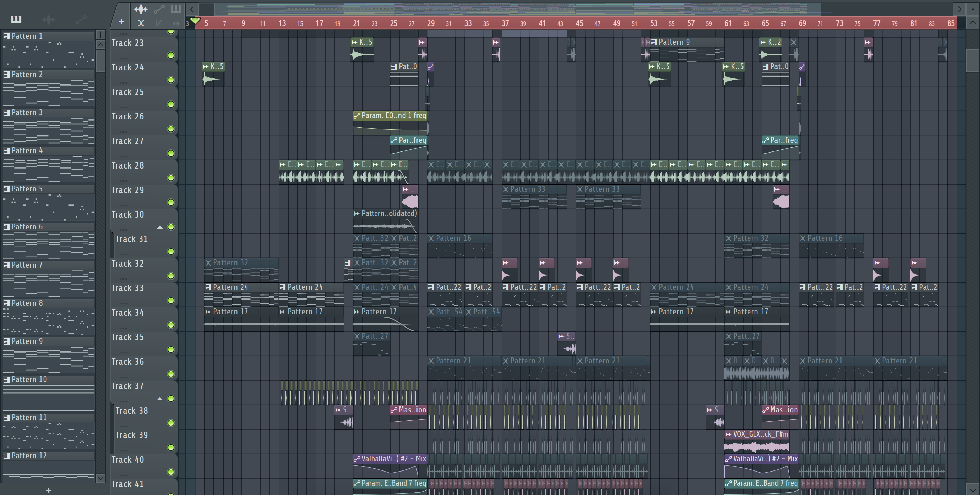Screen dimensions: 980x495
Task: Show pattern clips in the picker panel
Action: 16,19
